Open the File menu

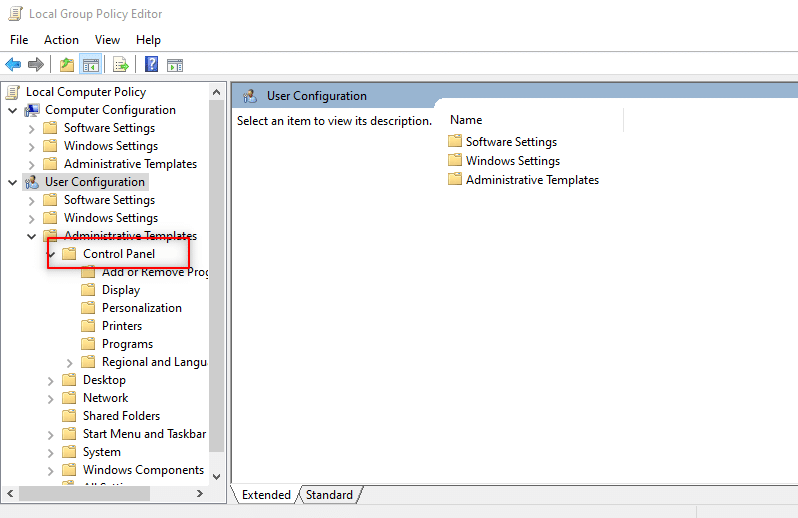(x=19, y=40)
